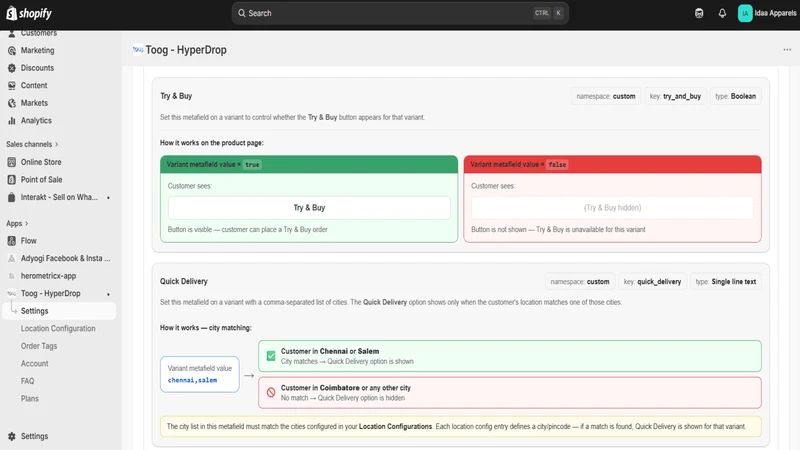Click the Single line text type badge
Viewport: 800px width, 450px height.
point(726,282)
